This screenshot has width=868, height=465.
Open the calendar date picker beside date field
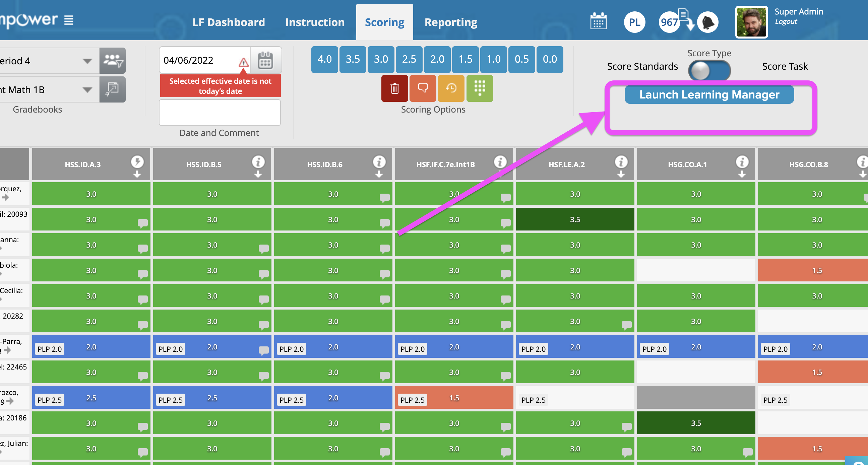[x=265, y=60]
